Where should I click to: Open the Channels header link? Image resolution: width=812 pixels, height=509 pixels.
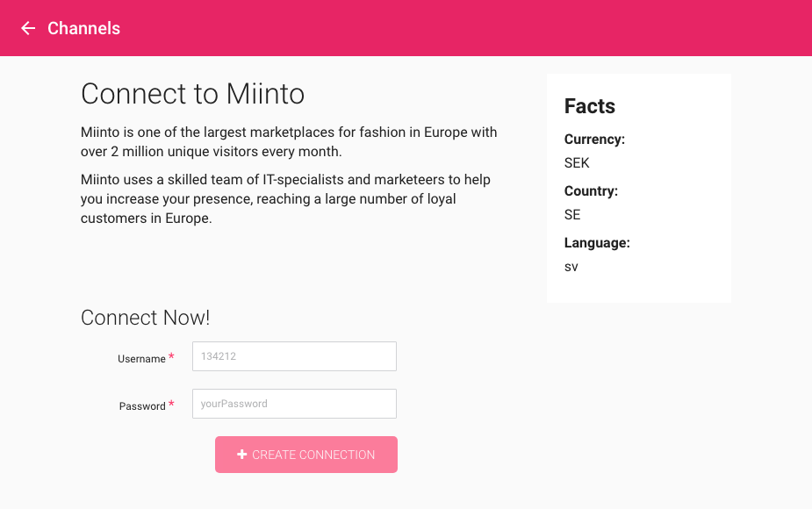(83, 28)
